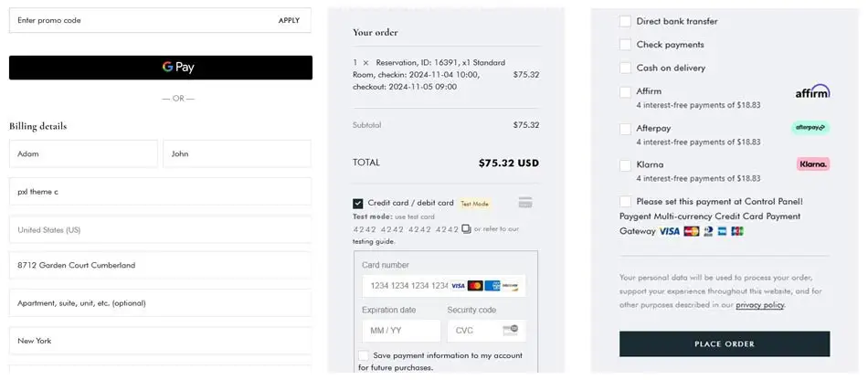
Task: Click the CVC card icon in Security code
Action: click(513, 330)
